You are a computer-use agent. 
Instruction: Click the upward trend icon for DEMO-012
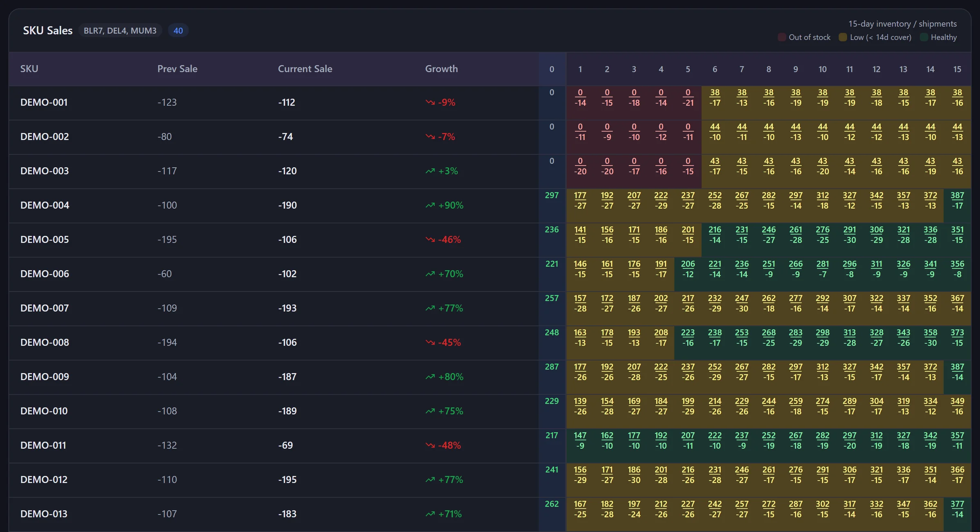tap(430, 480)
